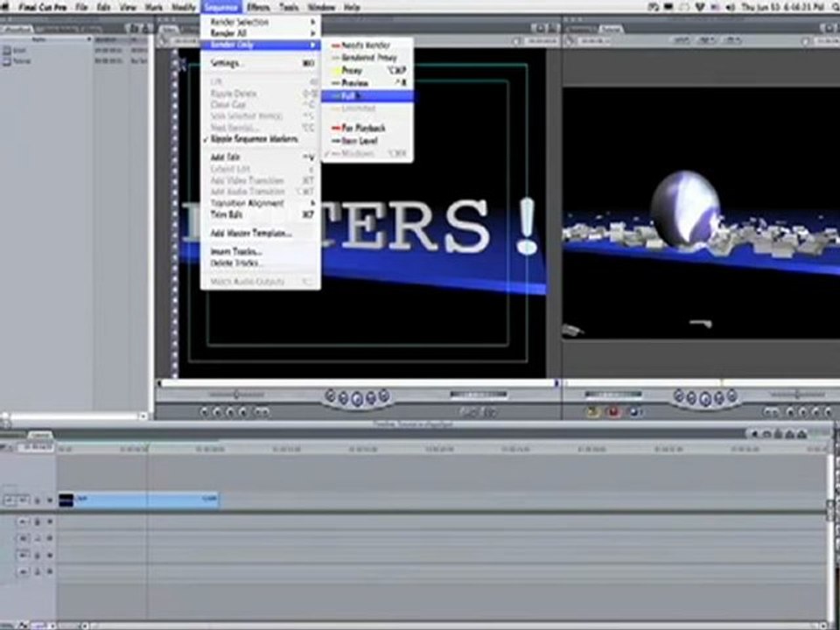Image resolution: width=840 pixels, height=630 pixels.
Task: Click red Overwrite edit button in Canvas
Action: click(613, 411)
